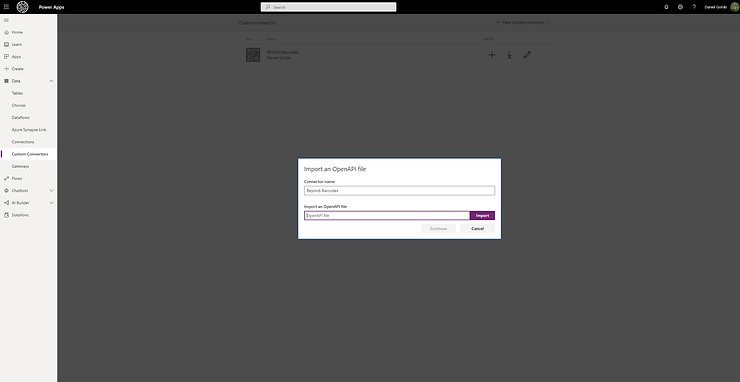Screen dimensions: 740x382
Task: Click the user account avatar
Action: [x=734, y=7]
